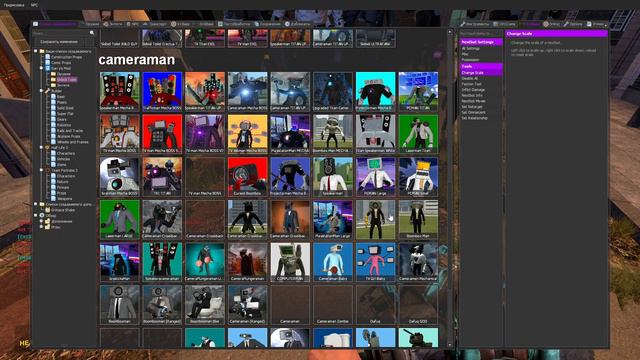Viewport: 640px width, 360px height.
Task: Spawn the Cursed Boombox icon
Action: 247,176
